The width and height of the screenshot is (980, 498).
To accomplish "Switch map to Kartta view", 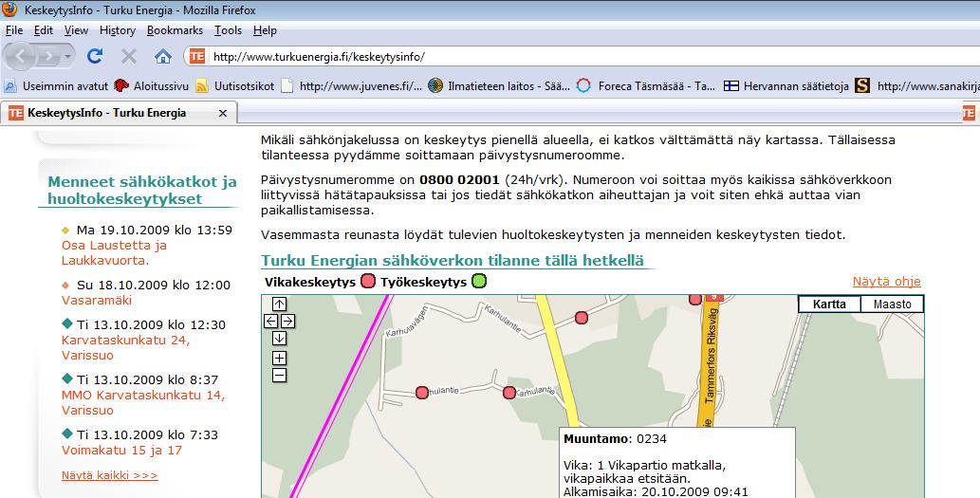I will pos(829,304).
